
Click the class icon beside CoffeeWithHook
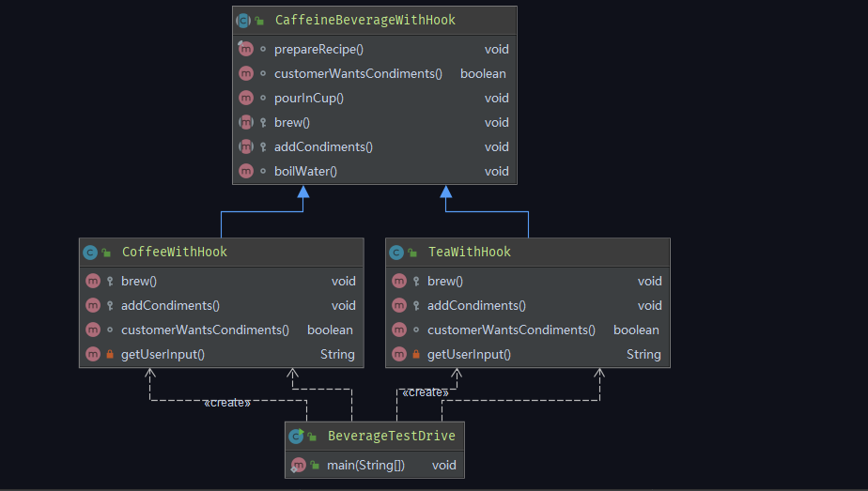[x=90, y=253]
